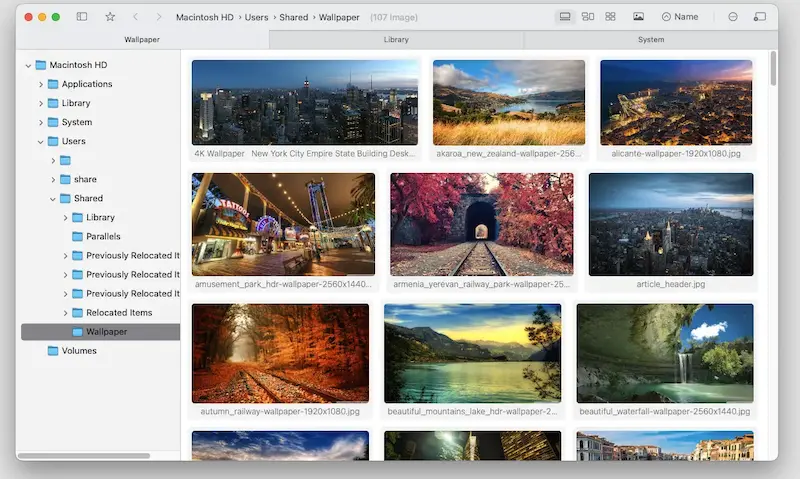This screenshot has width=800, height=479.
Task: Select the Parallels tree item
Action: point(103,236)
